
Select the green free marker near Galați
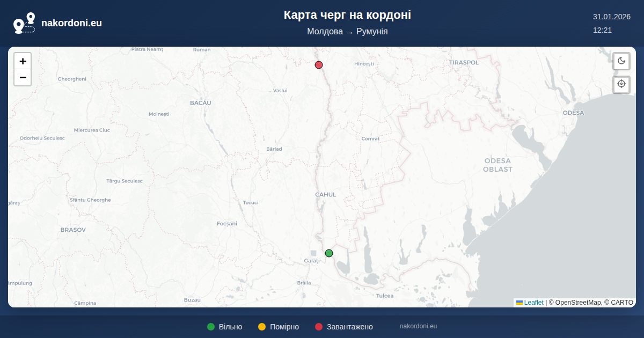329,253
